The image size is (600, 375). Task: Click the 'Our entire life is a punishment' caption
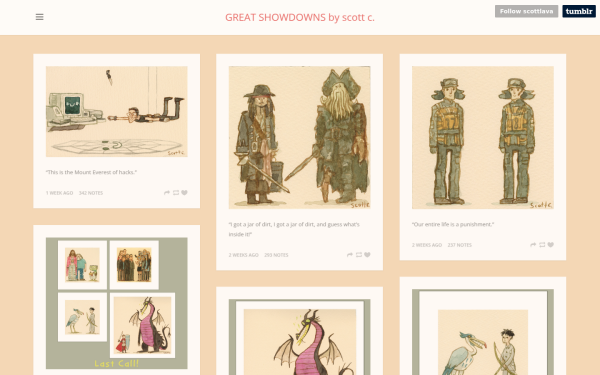453,224
